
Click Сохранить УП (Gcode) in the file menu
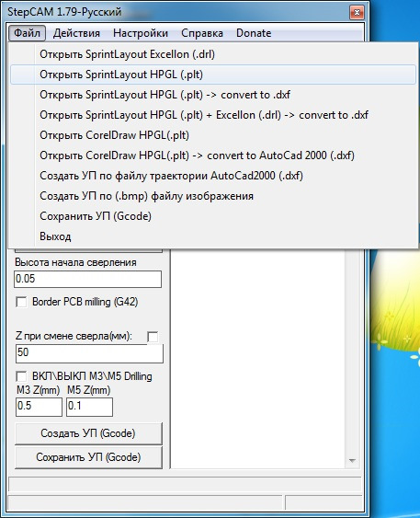point(213,216)
